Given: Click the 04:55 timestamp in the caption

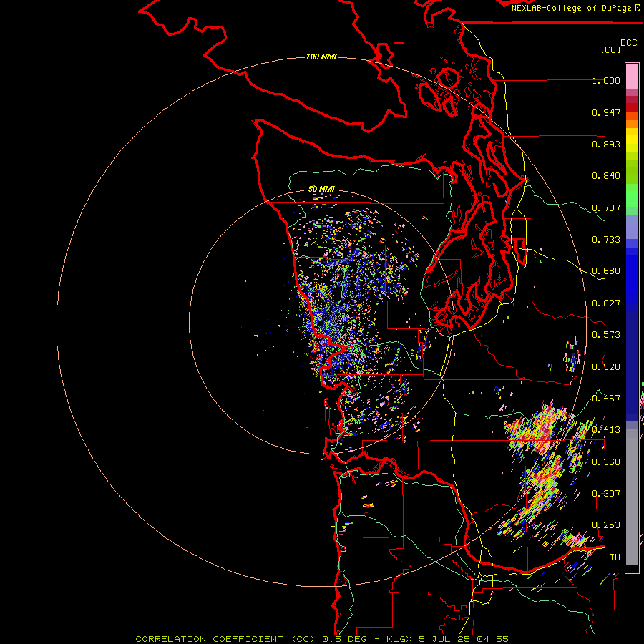Looking at the screenshot, I should (x=492, y=639).
